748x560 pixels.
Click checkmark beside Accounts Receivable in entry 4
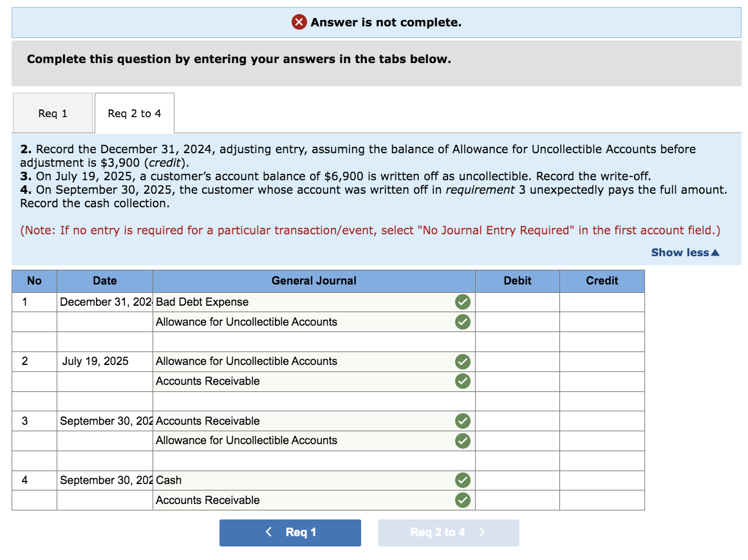click(462, 500)
